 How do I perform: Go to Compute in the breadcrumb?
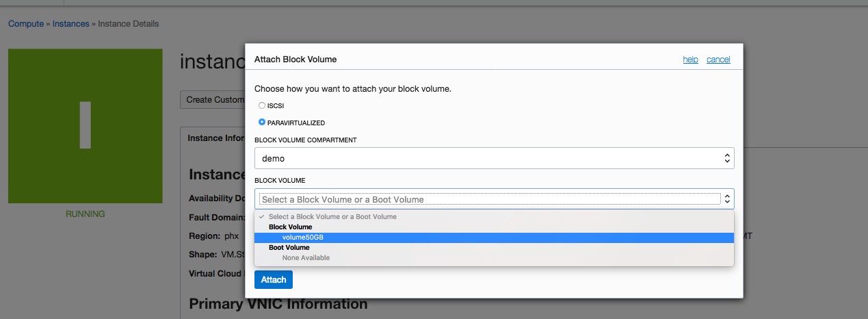click(25, 24)
